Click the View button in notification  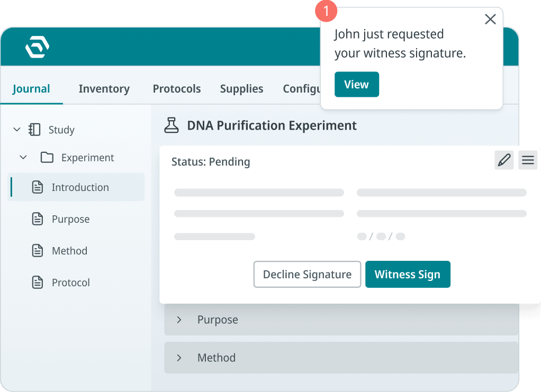pos(357,85)
